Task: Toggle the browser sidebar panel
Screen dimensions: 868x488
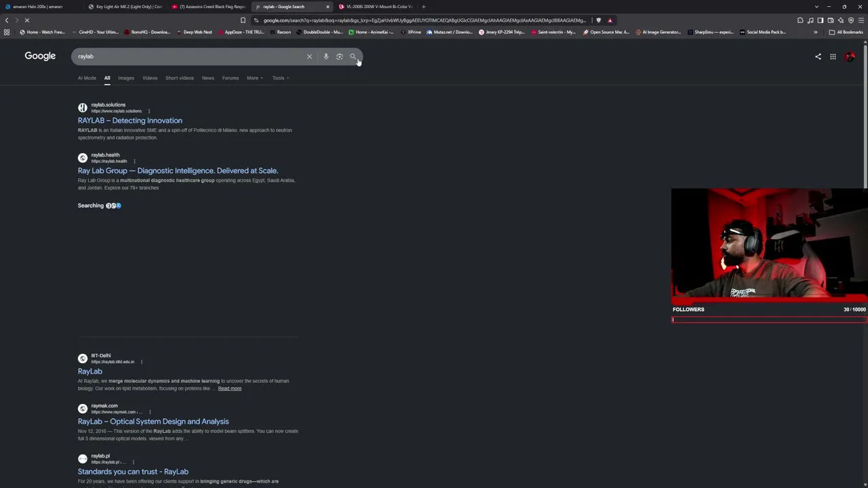Action: (821, 20)
